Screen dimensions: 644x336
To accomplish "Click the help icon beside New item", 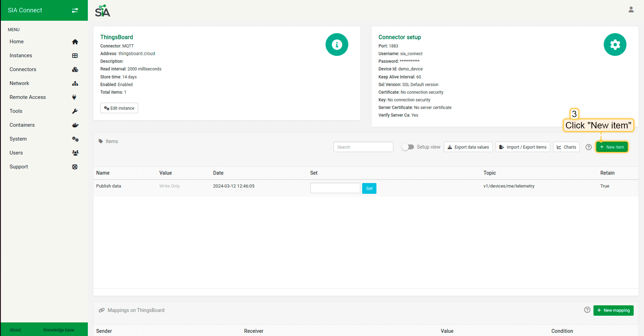I will point(588,147).
